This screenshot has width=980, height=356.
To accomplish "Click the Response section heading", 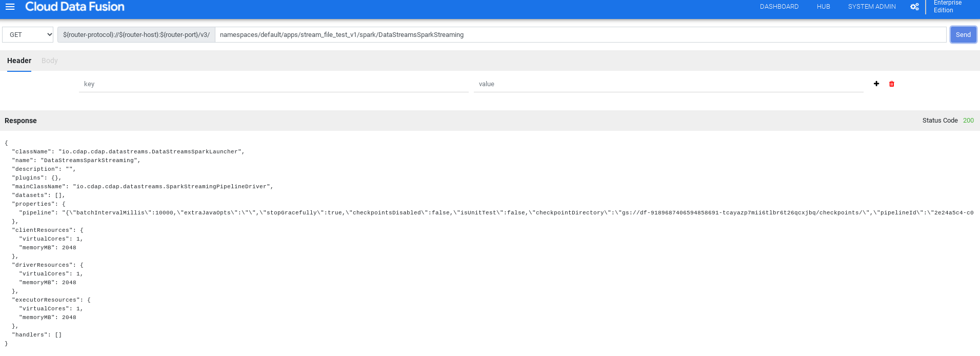I will 21,121.
